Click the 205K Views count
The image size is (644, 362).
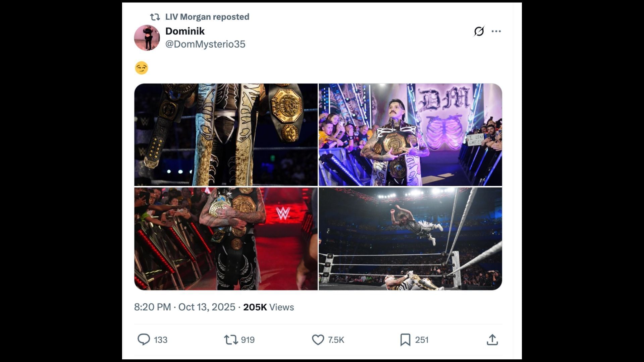point(268,307)
